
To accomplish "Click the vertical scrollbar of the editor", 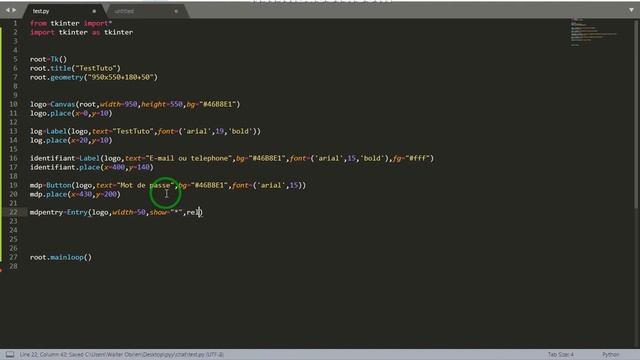I will [x=637, y=114].
